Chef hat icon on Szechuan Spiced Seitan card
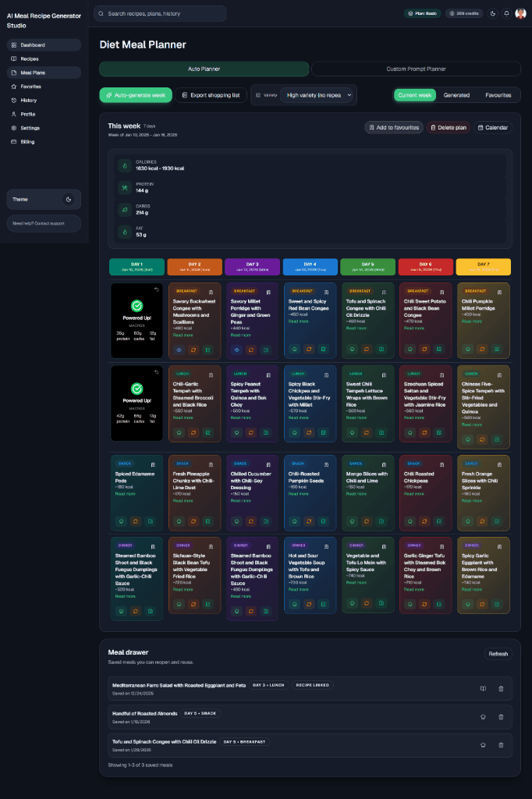The image size is (532, 799). tap(410, 432)
